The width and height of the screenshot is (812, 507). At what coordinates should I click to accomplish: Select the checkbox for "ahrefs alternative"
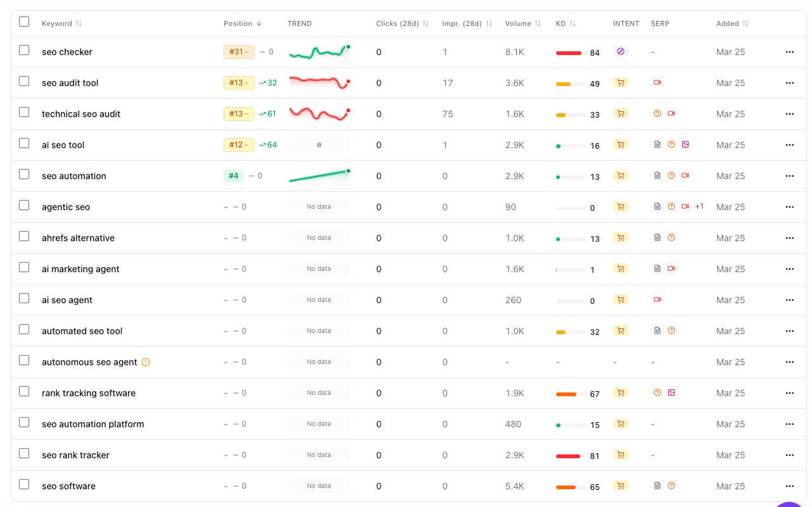click(x=23, y=236)
